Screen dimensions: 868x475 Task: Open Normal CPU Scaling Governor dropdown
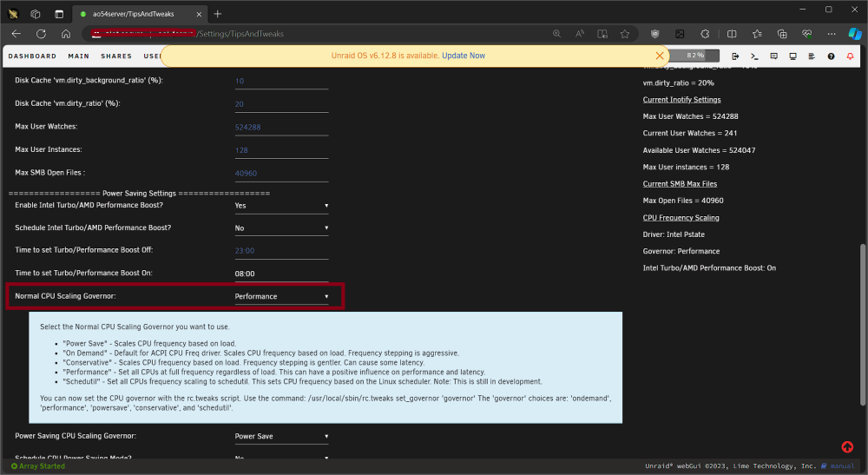pyautogui.click(x=281, y=296)
